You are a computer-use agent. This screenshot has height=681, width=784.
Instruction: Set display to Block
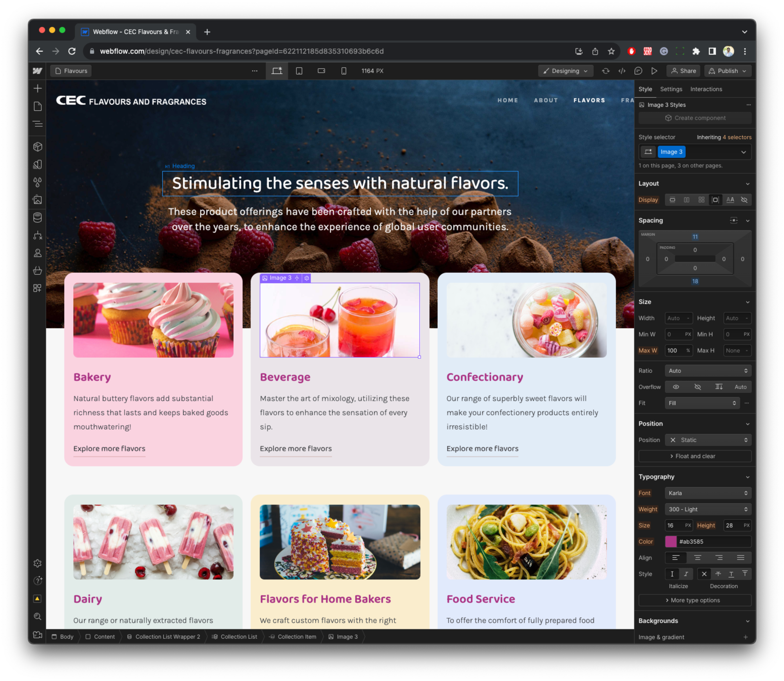[672, 200]
